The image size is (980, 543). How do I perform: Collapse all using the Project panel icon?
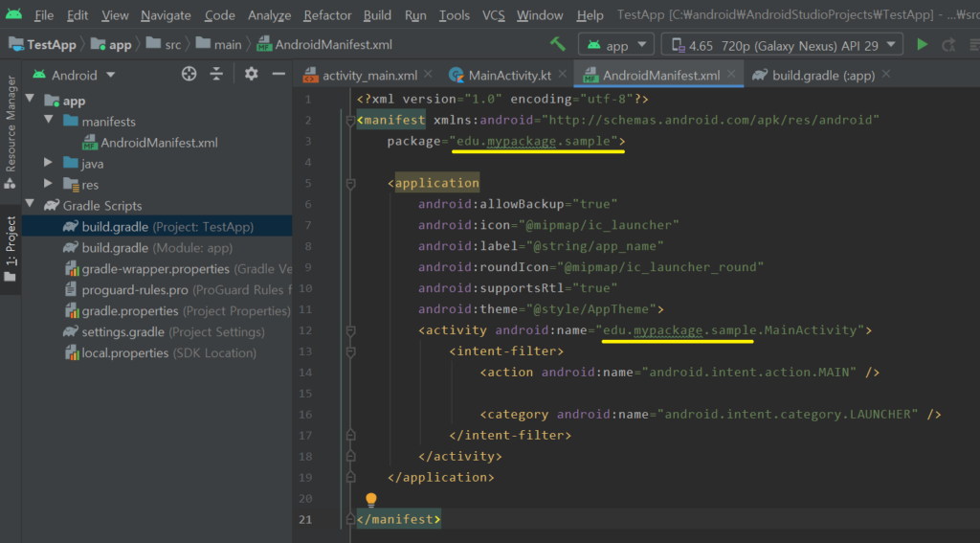pos(217,75)
